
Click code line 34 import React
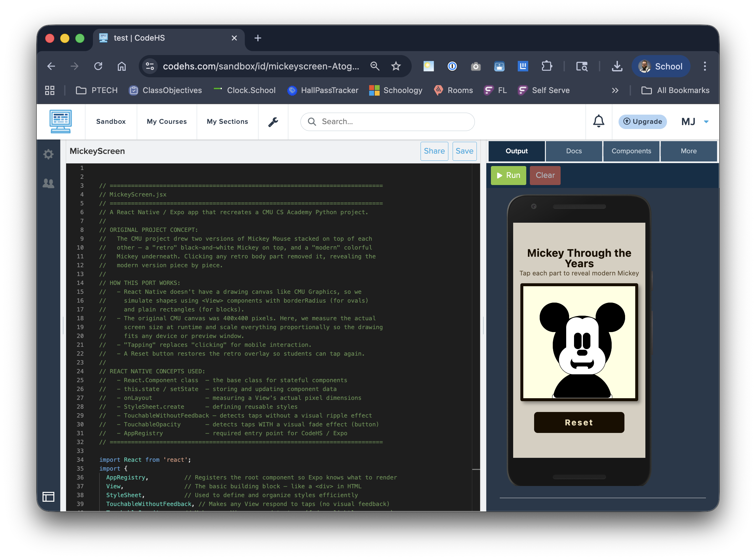(x=145, y=459)
